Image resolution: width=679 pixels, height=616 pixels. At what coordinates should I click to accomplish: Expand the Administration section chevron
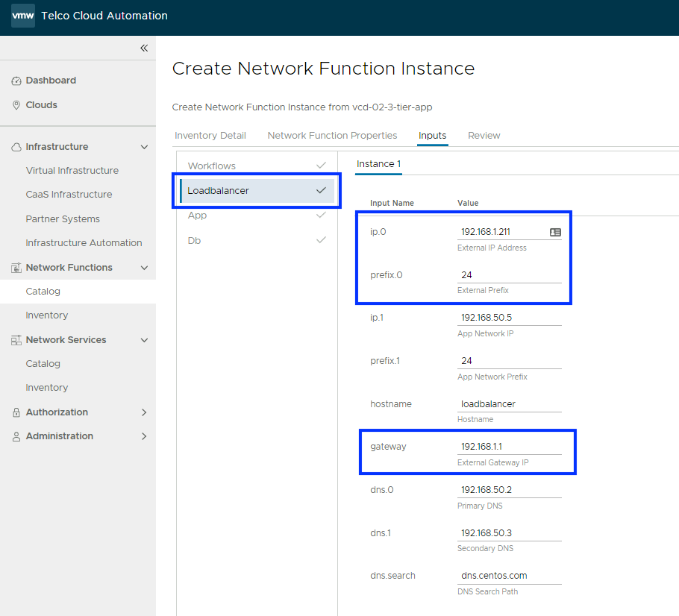(x=144, y=436)
